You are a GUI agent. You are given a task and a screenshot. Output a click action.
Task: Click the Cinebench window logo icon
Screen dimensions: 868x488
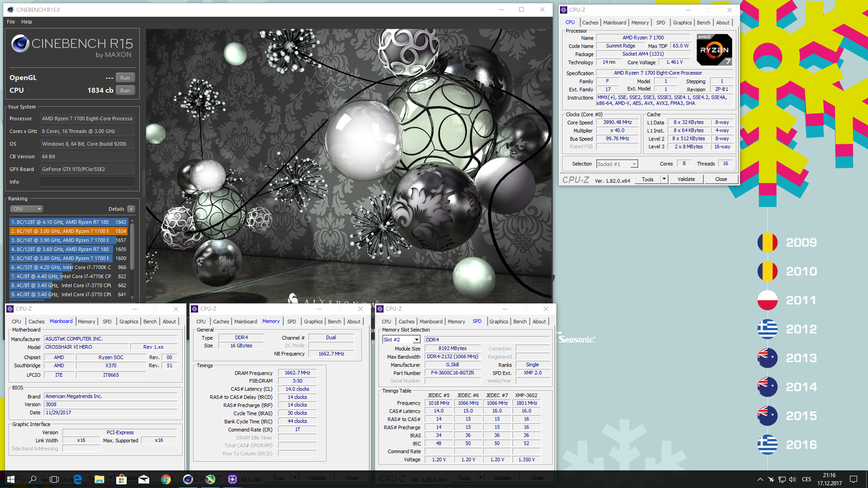pos(10,9)
